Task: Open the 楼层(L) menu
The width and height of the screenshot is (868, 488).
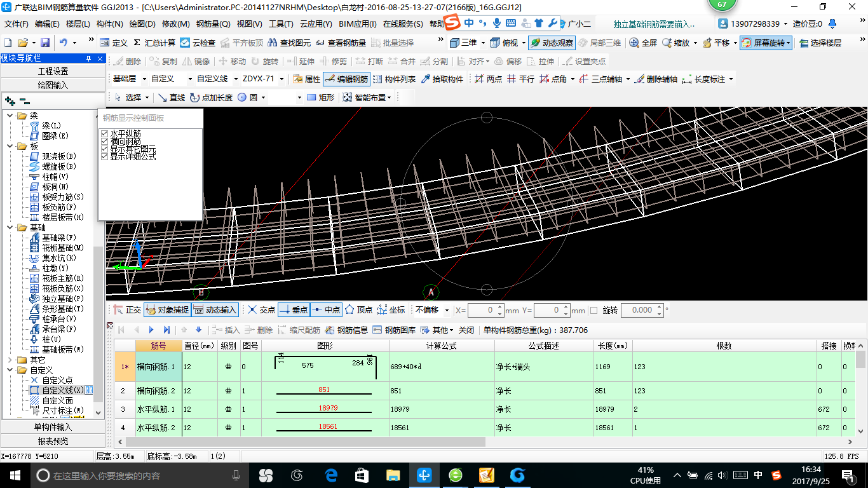Action: pos(78,24)
